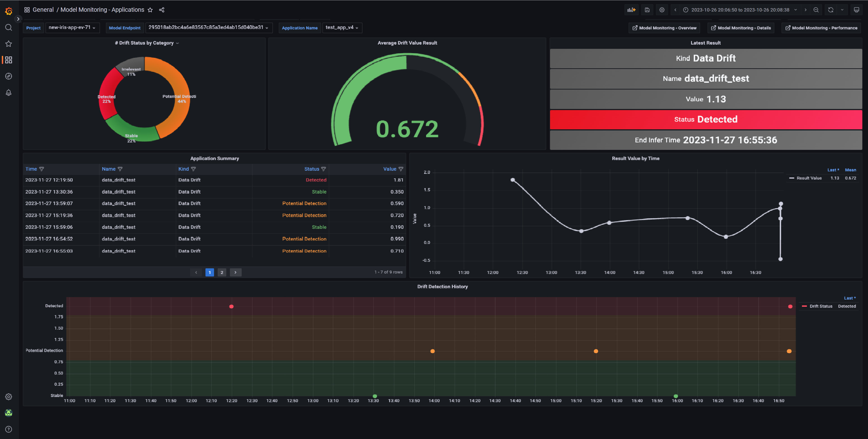Mark dashboard as favorite with star

point(150,10)
